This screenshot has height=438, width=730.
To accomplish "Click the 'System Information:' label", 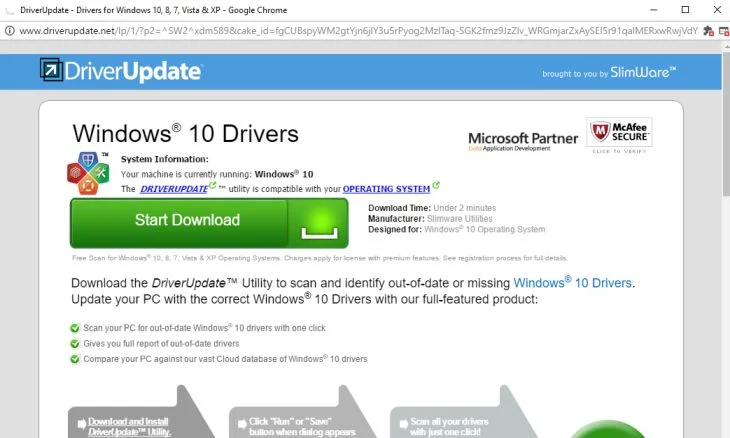I will coord(165,159).
